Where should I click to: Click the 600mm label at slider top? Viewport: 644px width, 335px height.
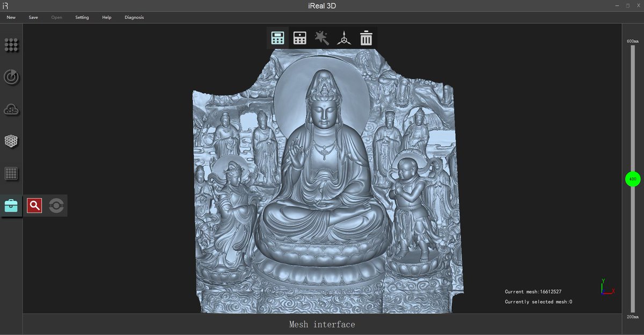[x=633, y=41]
